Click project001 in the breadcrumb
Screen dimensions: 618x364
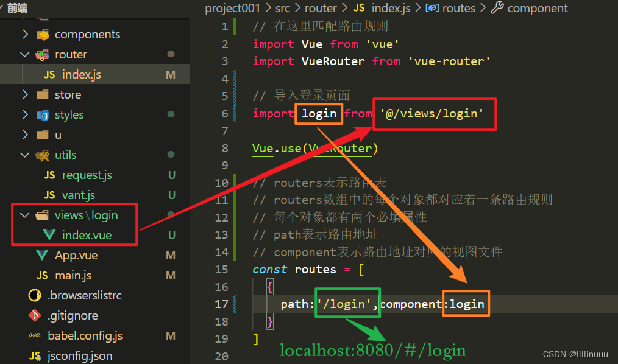(233, 8)
